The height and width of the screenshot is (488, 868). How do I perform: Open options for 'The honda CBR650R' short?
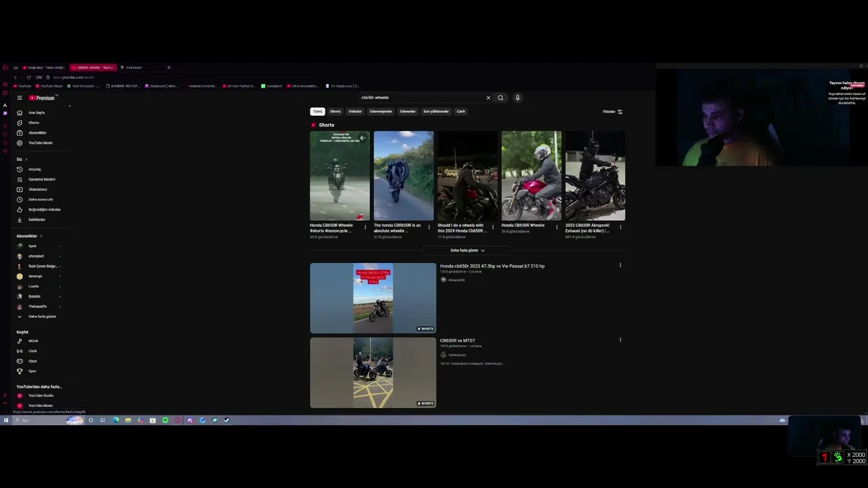(429, 227)
